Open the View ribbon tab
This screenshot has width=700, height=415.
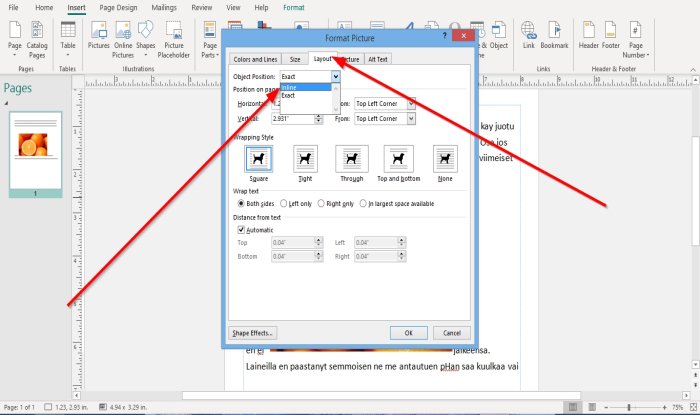pos(233,8)
